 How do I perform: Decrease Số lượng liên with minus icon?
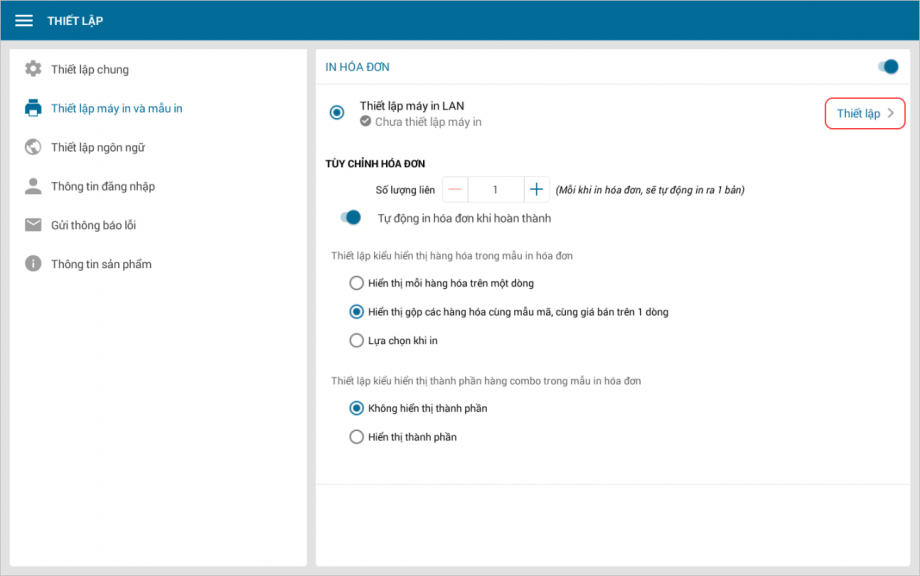click(455, 189)
